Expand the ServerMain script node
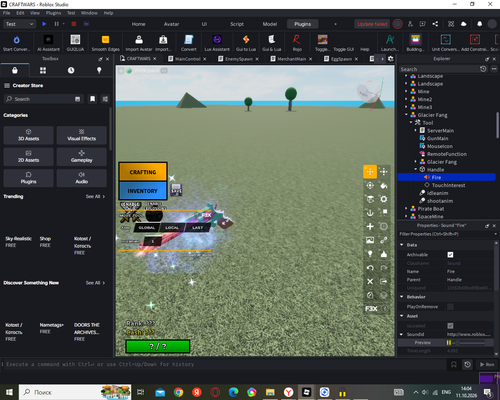The image size is (500, 400). 416,130
